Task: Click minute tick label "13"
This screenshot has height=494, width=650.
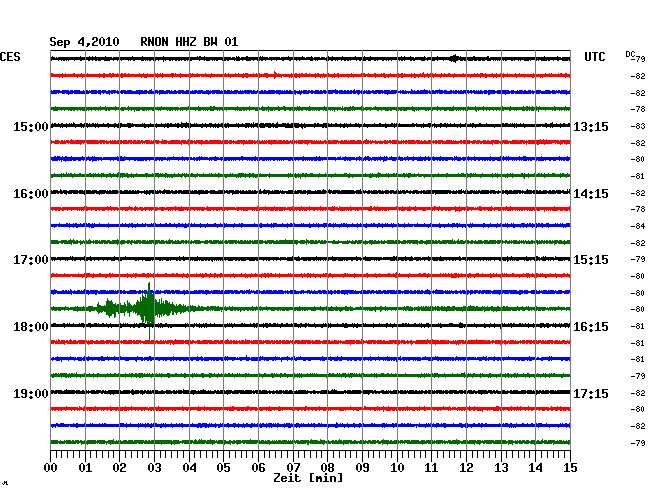Action: click(x=501, y=467)
